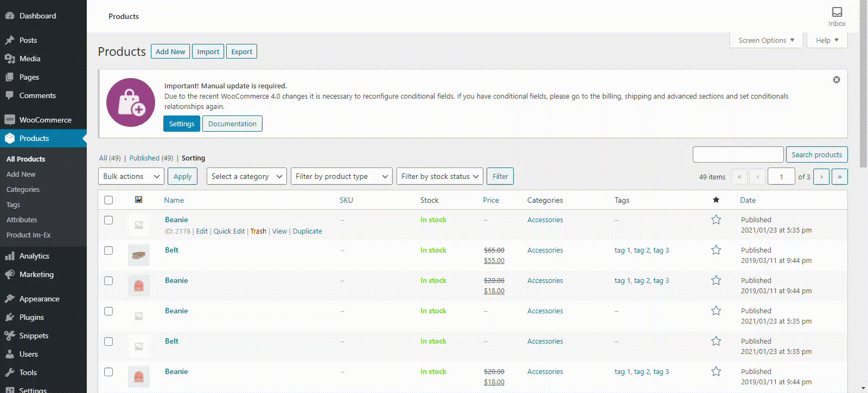Open the Documentation button
868x393 pixels.
click(232, 124)
